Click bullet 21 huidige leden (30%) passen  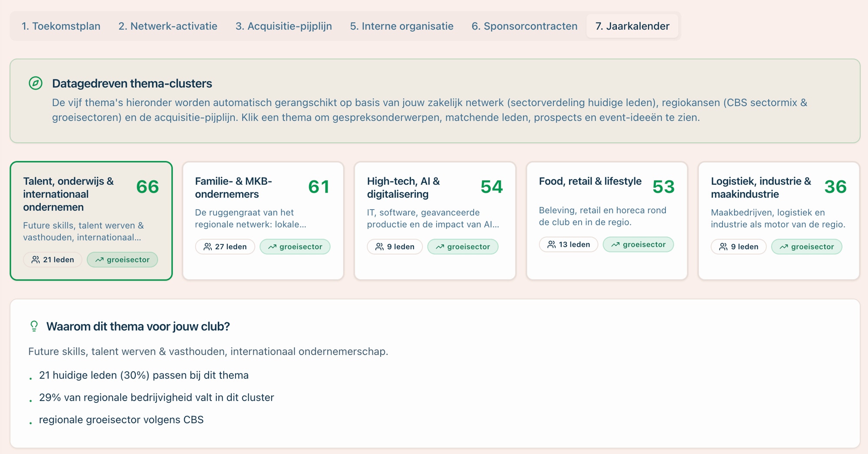(x=144, y=375)
